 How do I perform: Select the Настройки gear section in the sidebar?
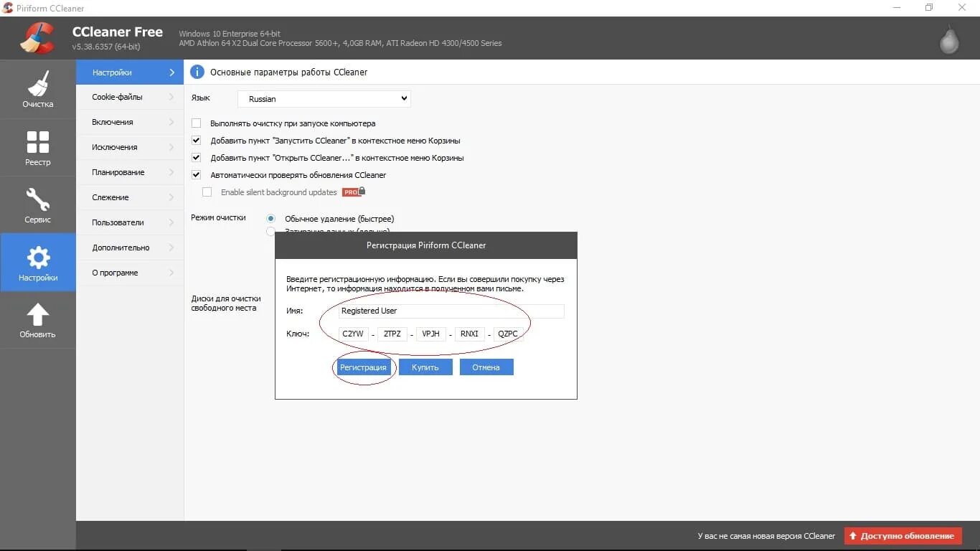pyautogui.click(x=37, y=263)
